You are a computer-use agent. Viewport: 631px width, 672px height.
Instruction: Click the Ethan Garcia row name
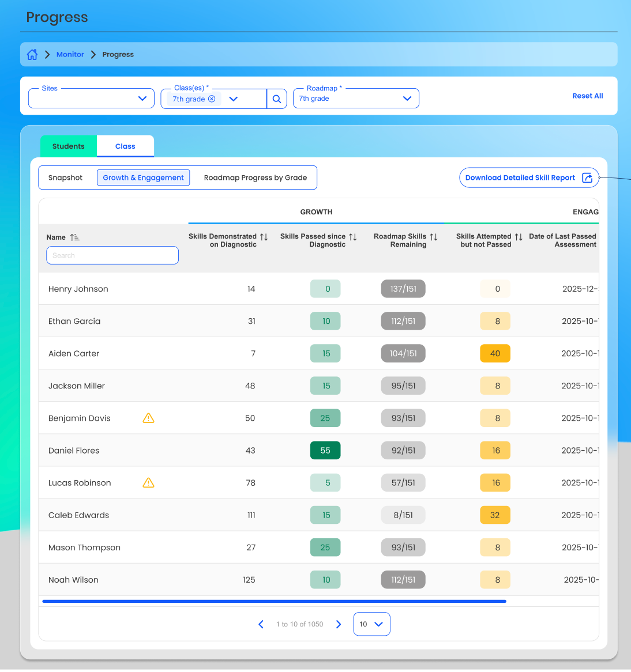[x=74, y=321]
